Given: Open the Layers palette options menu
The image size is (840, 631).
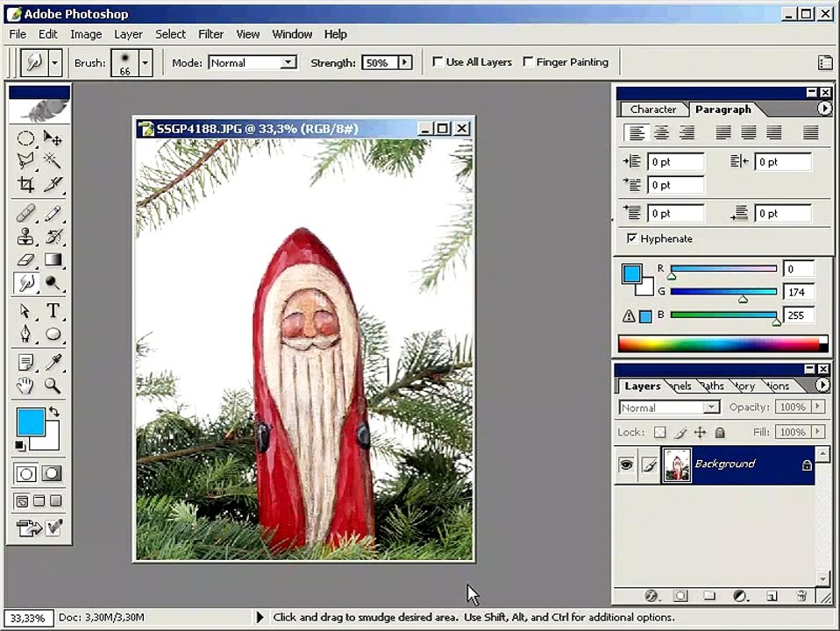Looking at the screenshot, I should pyautogui.click(x=822, y=385).
